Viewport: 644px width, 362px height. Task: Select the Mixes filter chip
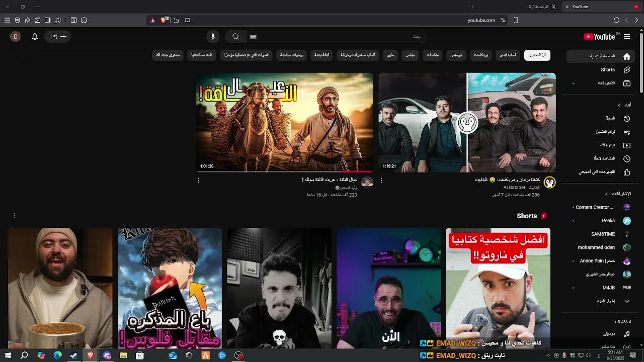432,55
